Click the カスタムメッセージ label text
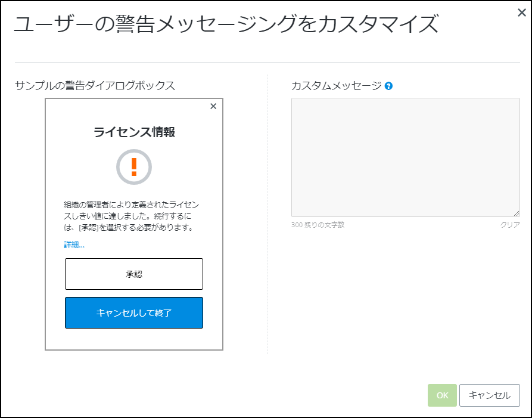Viewport: 532px width, 418px height. pyautogui.click(x=336, y=86)
